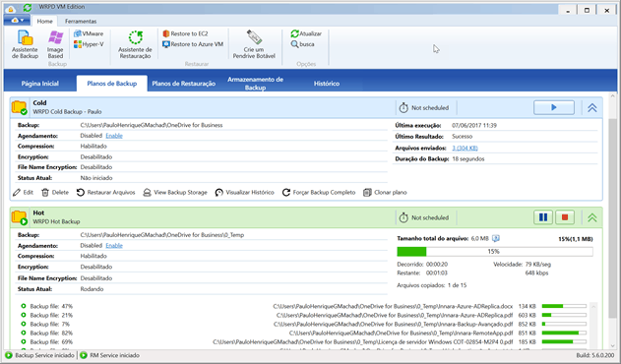621x364 pixels.
Task: Click the info icon beside 6,0 MB
Action: 496,238
